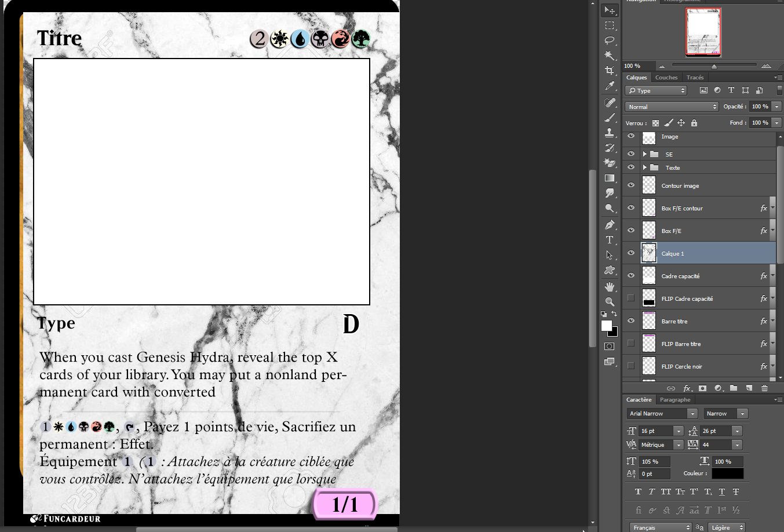This screenshot has height=532, width=784.
Task: Select the Zoom tool in the toolbar
Action: [610, 302]
